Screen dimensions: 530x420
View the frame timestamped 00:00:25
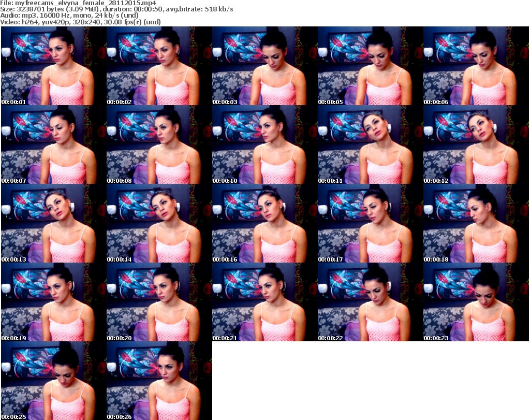point(54,381)
